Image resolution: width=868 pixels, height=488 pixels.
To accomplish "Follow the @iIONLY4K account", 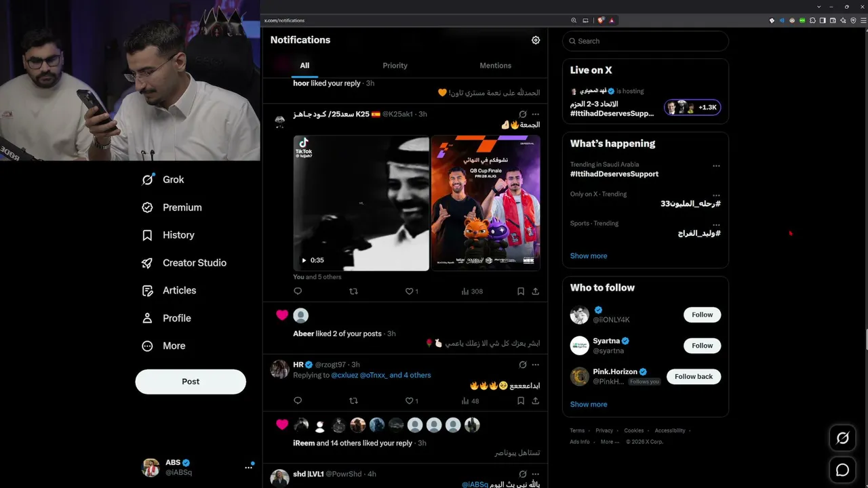I will click(x=702, y=314).
